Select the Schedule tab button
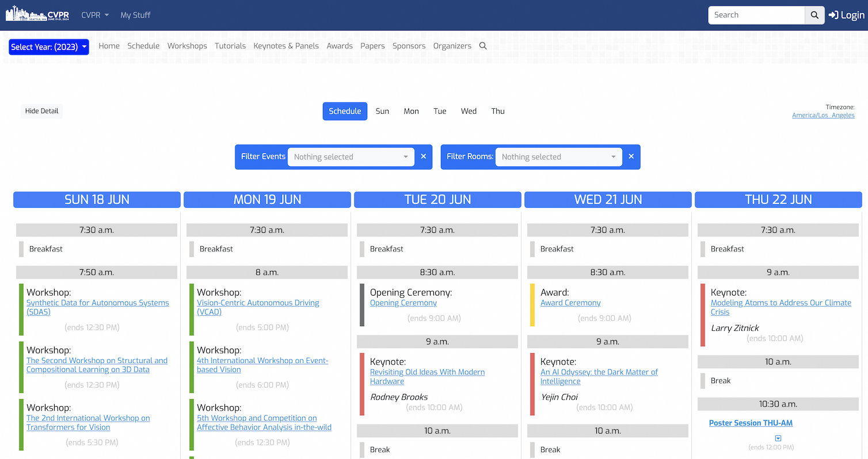868x459 pixels. (x=345, y=111)
